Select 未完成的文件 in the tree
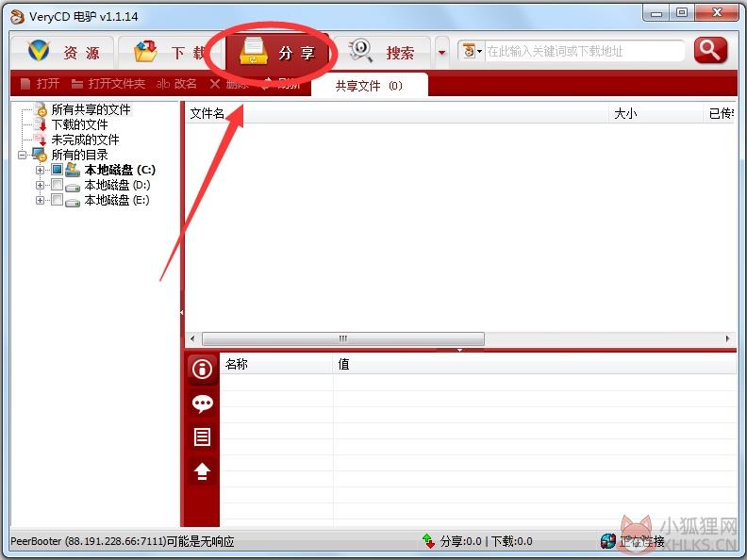The width and height of the screenshot is (747, 560). coord(85,140)
